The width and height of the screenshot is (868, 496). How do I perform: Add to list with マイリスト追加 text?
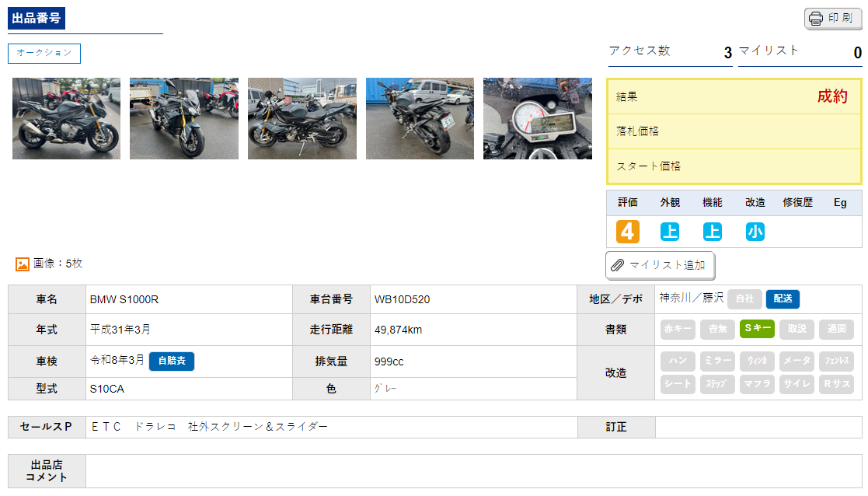667,265
